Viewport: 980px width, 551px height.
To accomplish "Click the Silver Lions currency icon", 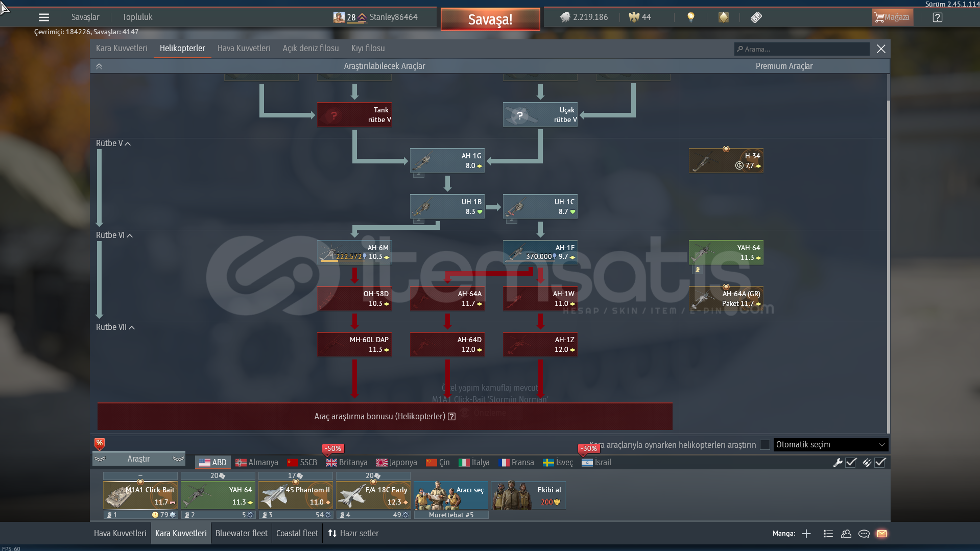I will pyautogui.click(x=565, y=17).
